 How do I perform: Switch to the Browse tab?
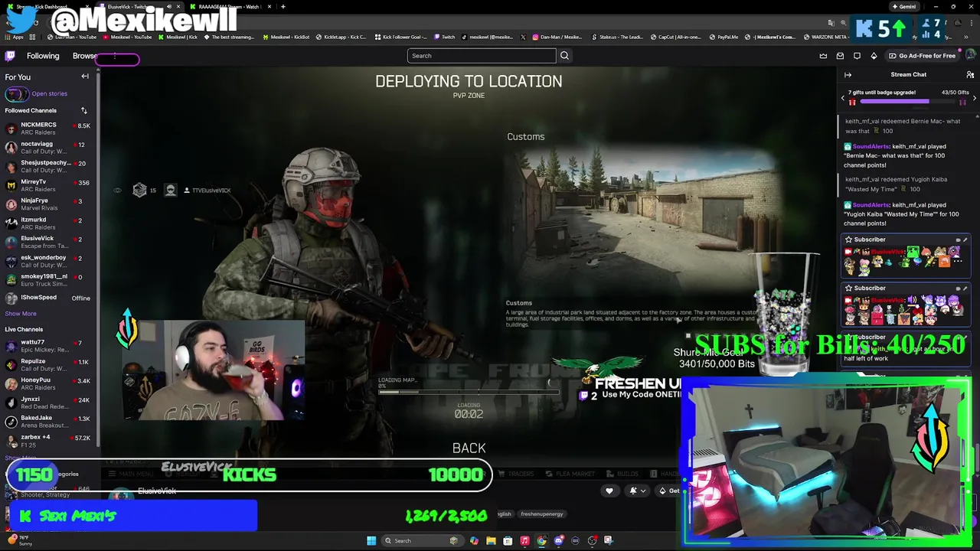(85, 56)
